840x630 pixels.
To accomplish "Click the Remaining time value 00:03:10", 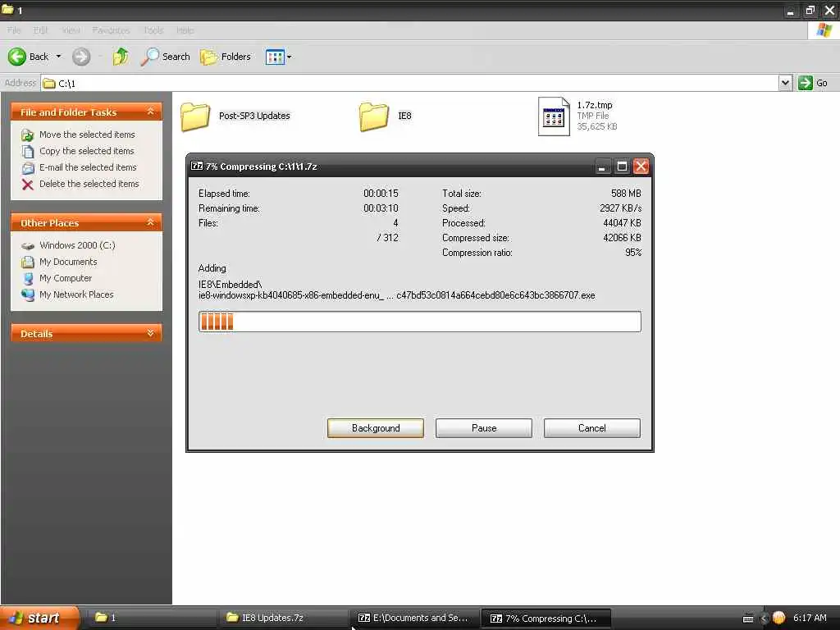I will tap(381, 208).
